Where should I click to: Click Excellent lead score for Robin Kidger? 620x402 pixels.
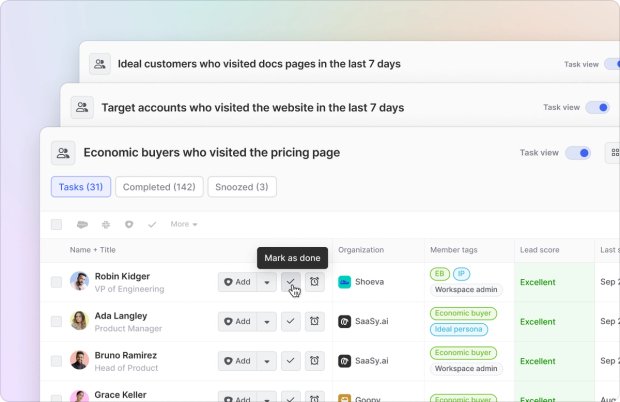point(538,282)
